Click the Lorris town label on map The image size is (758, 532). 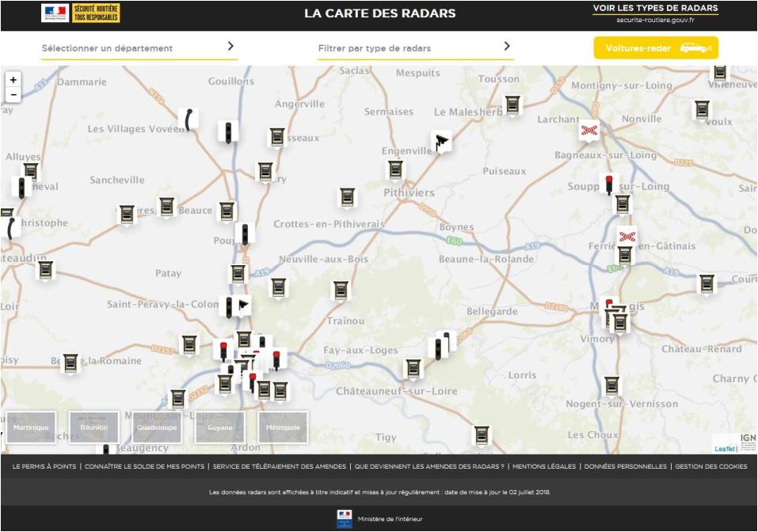pos(522,375)
